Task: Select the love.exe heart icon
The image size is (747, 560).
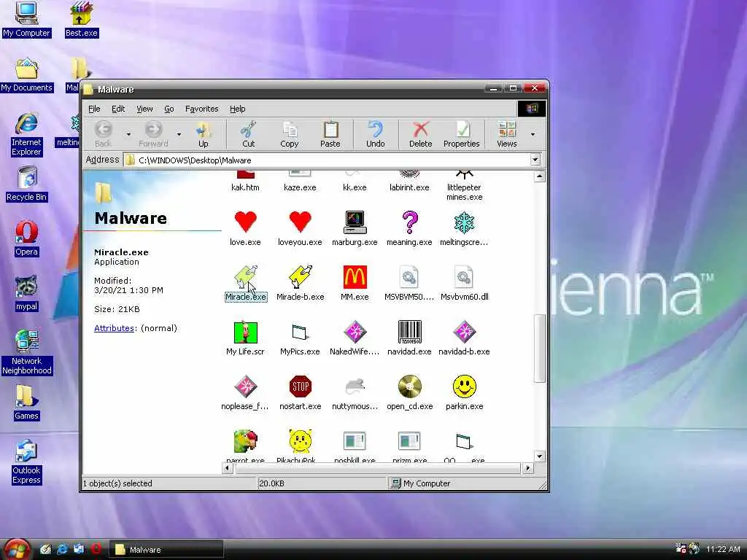Action: coord(245,222)
